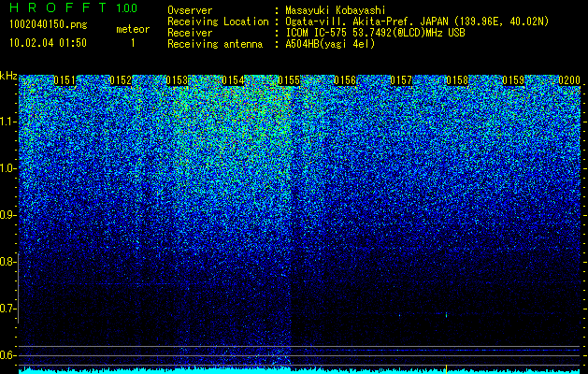Viewport: 588px width, 374px height.
Task: Click the meteor count label
Action: [133, 29]
